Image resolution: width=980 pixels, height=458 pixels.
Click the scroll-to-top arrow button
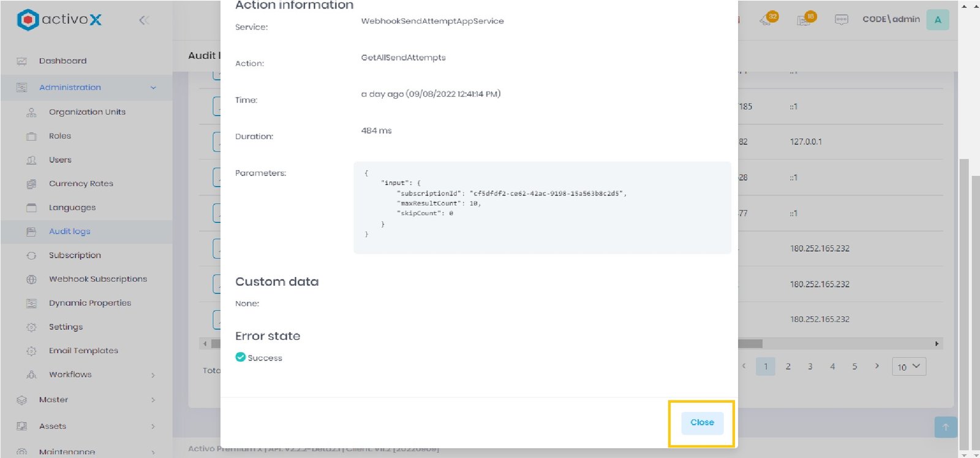tap(946, 427)
